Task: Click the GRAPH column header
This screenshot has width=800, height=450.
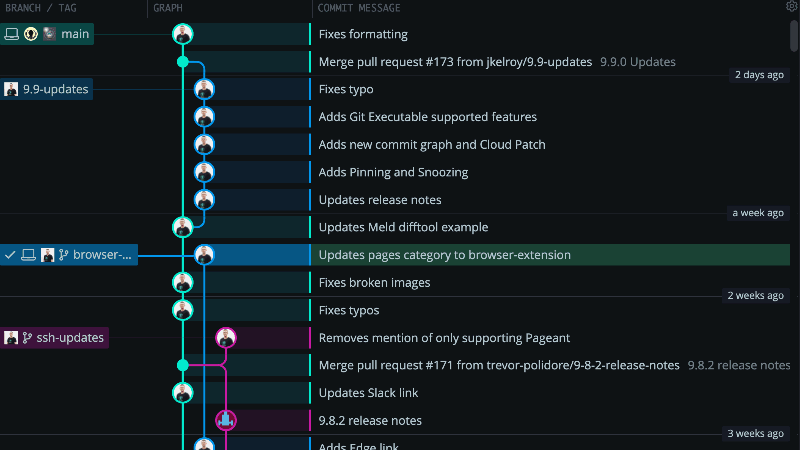Action: pos(168,8)
